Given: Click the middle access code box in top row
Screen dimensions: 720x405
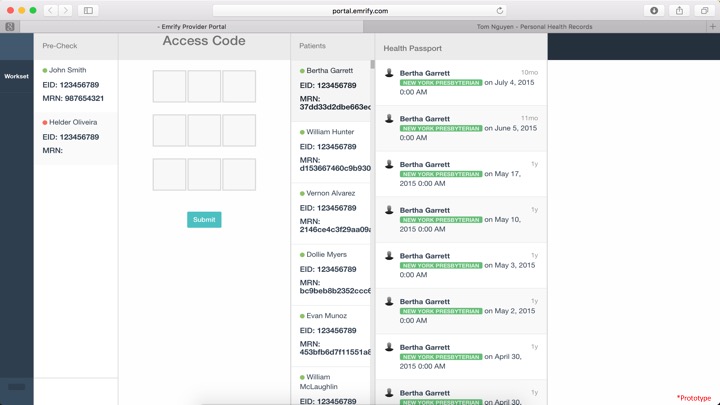Looking at the screenshot, I should click(204, 86).
